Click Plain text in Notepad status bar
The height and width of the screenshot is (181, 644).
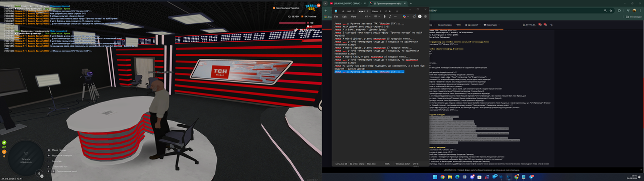point(371,164)
